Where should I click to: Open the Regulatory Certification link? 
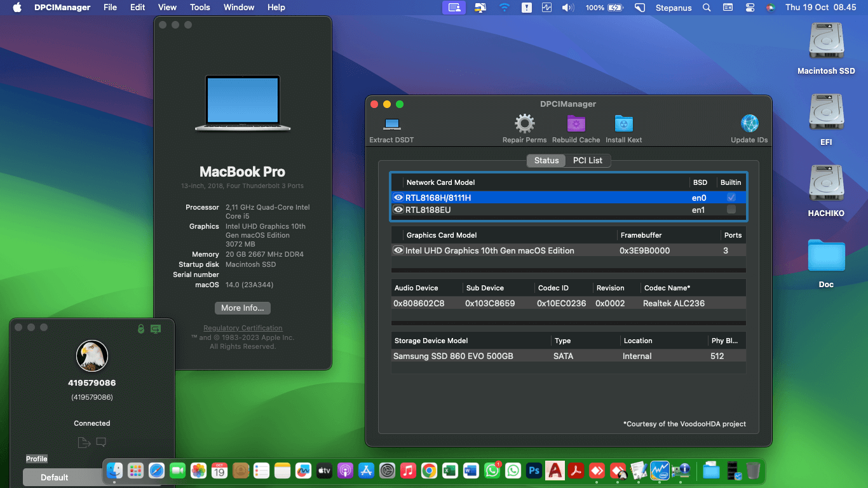click(x=243, y=328)
